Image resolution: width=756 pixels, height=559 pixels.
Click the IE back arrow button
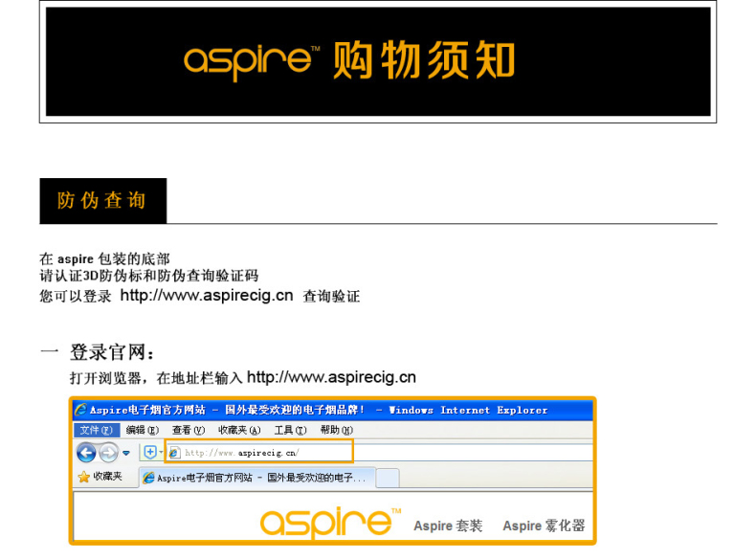pos(87,453)
